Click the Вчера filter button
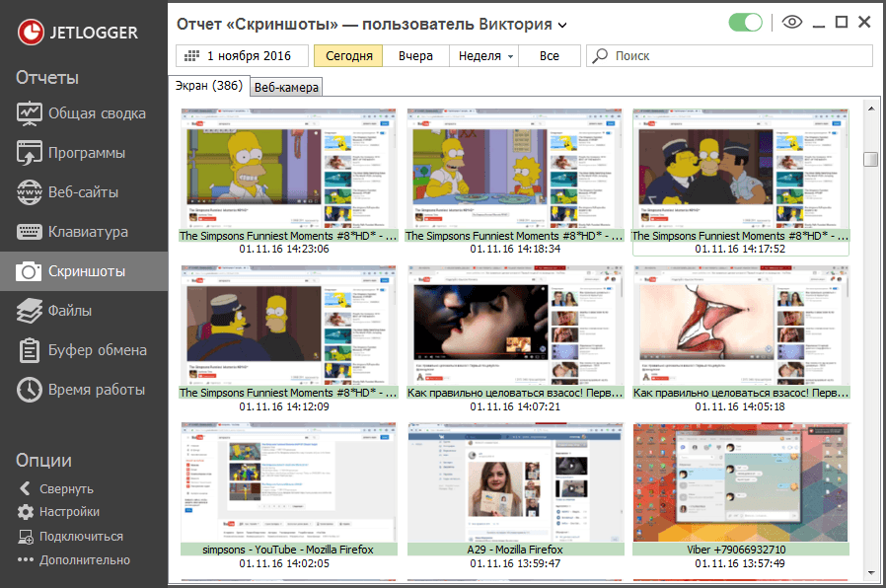 click(x=415, y=56)
